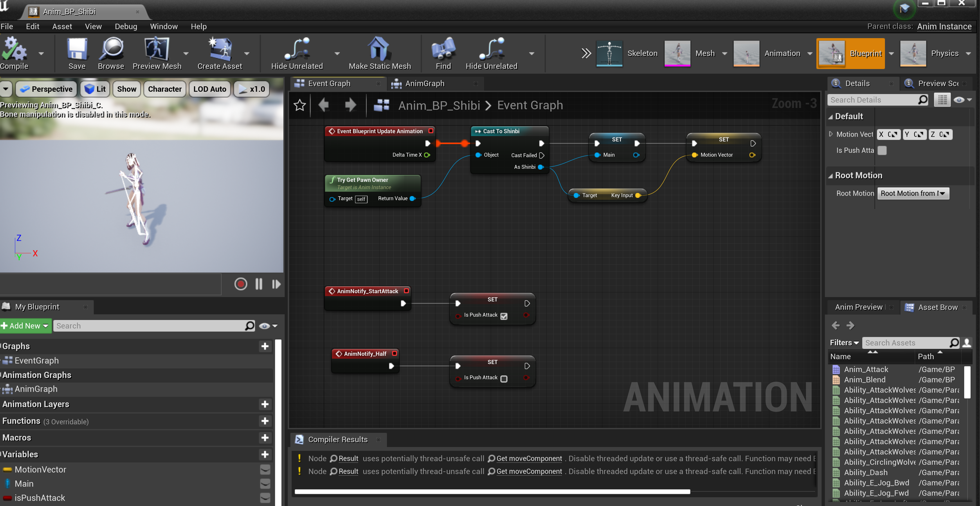
Task: Toggle Is Push Atta checkbox in Details
Action: pyautogui.click(x=882, y=151)
